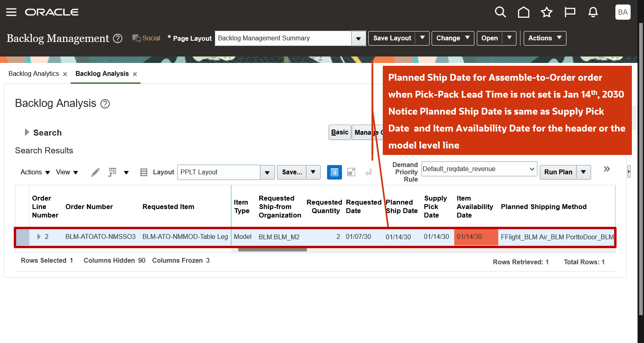Expand the Search section
The width and height of the screenshot is (644, 343).
(x=27, y=132)
